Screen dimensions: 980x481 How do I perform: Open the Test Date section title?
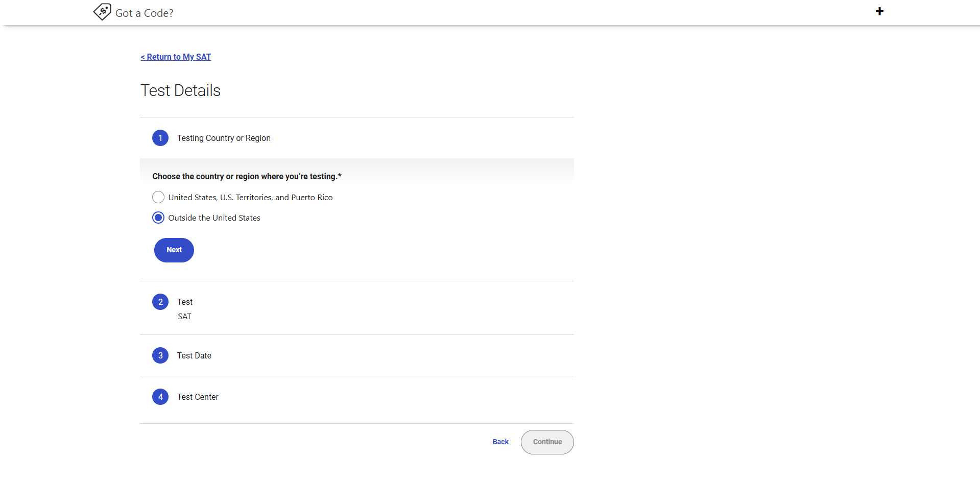(x=194, y=356)
